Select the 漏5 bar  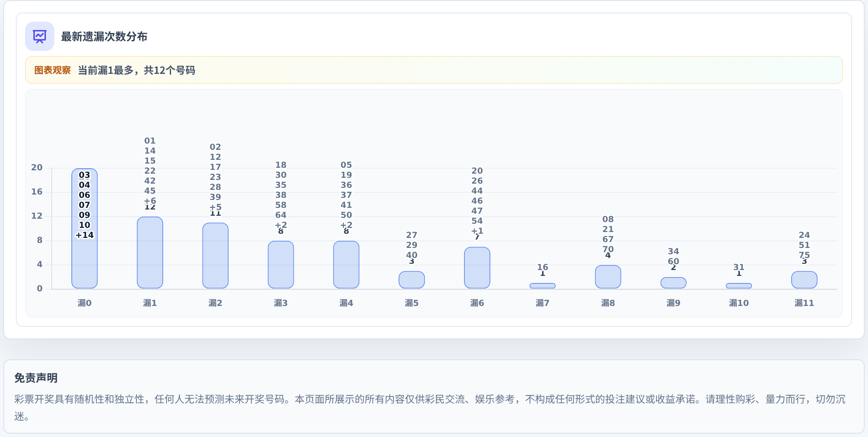coord(411,280)
